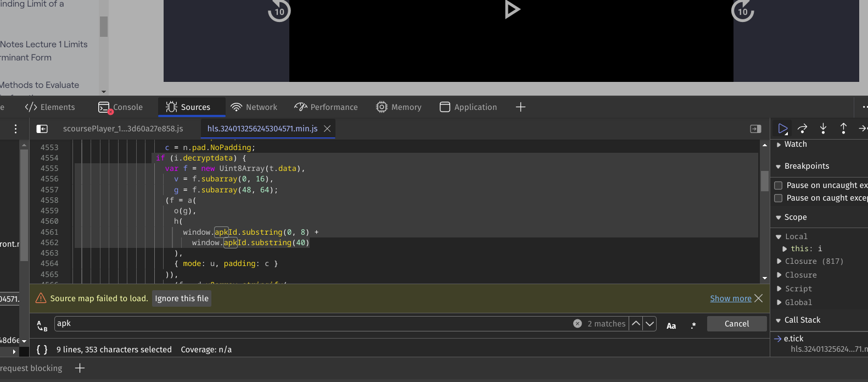Click the step out of function icon
This screenshot has height=382, width=868.
pyautogui.click(x=843, y=129)
